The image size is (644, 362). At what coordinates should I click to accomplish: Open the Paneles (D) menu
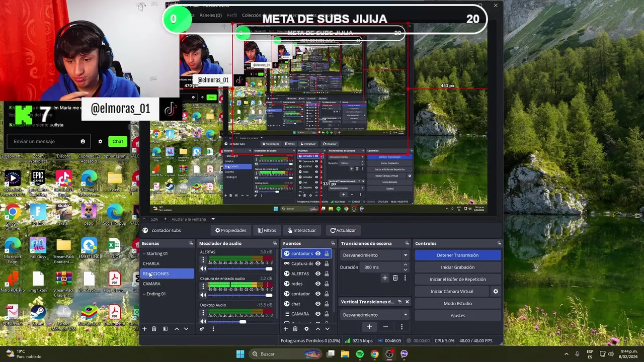point(210,15)
